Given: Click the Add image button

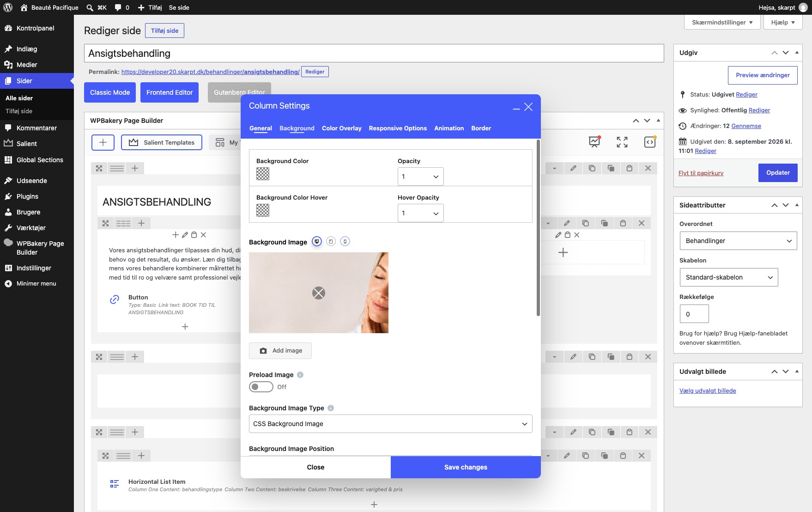Looking at the screenshot, I should pos(280,351).
